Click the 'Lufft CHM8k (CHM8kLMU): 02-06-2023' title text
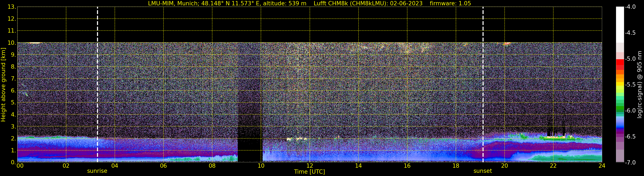644x176 pixels. click(x=368, y=3)
